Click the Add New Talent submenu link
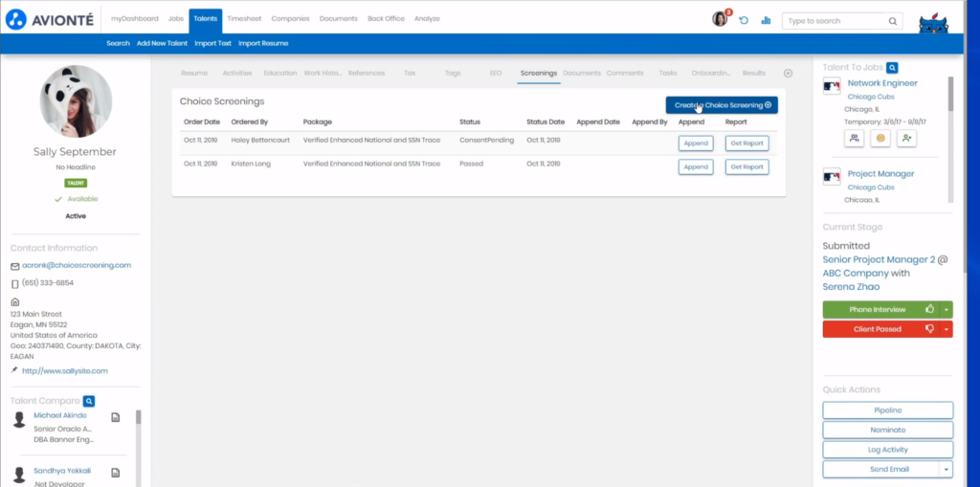This screenshot has width=980, height=487. (162, 43)
